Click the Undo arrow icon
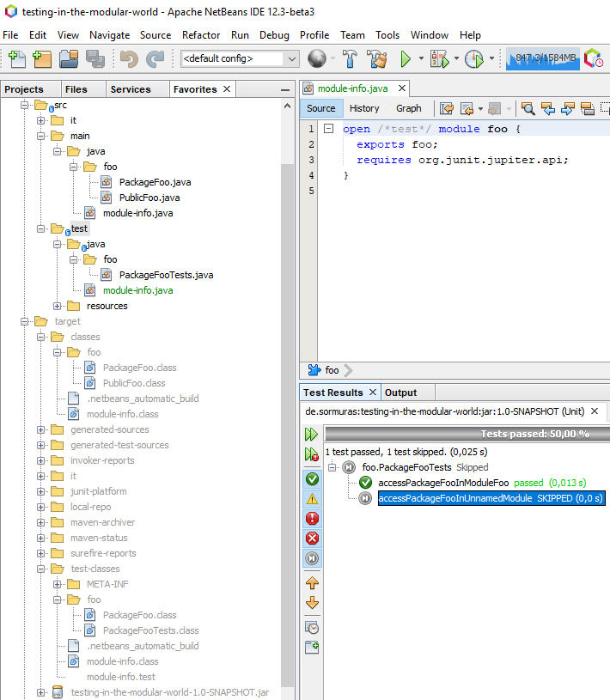The image size is (610, 700). [129, 59]
